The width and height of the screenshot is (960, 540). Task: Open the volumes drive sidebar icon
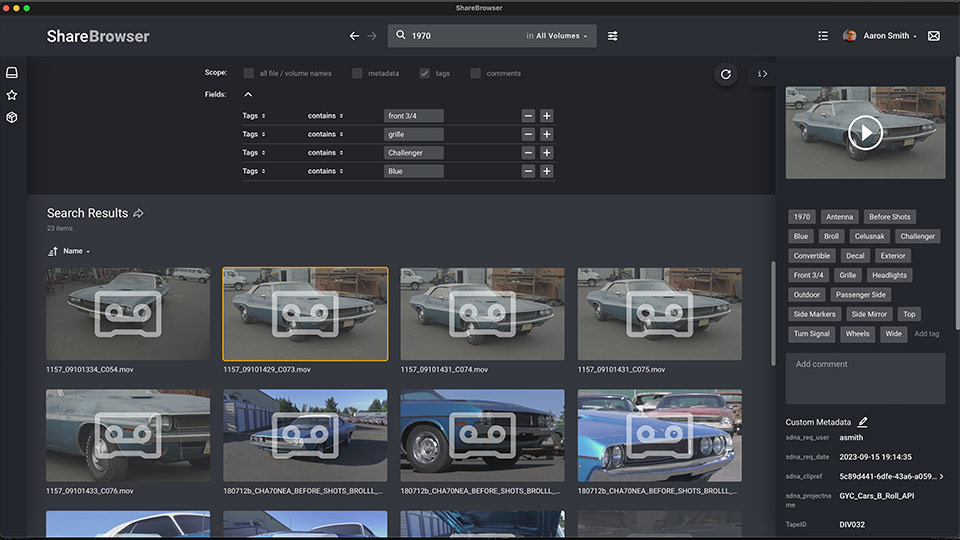(12, 72)
